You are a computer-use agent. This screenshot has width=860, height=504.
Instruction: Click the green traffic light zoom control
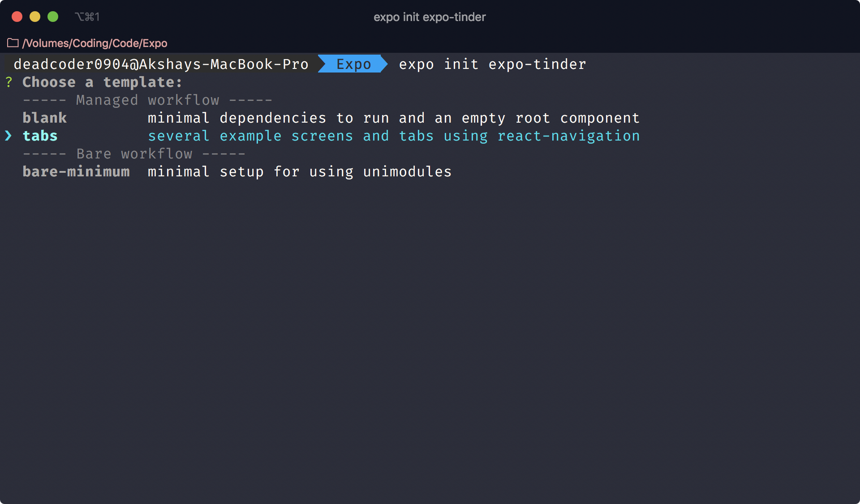(x=53, y=17)
